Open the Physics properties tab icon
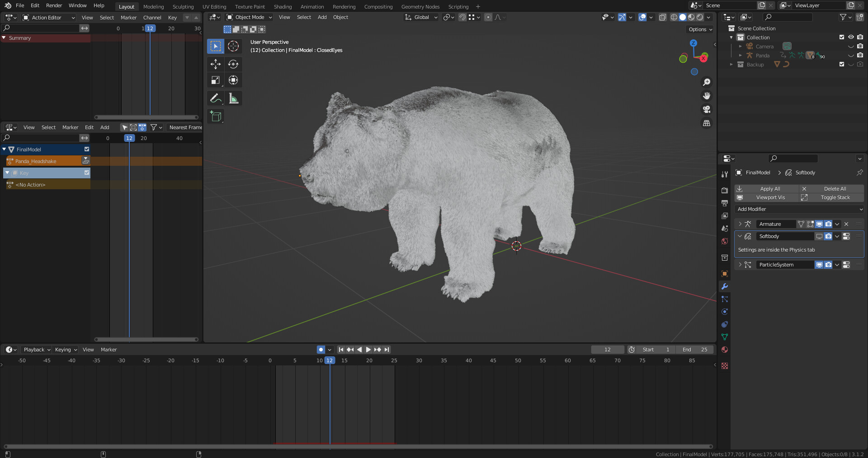The height and width of the screenshot is (458, 868). [725, 312]
